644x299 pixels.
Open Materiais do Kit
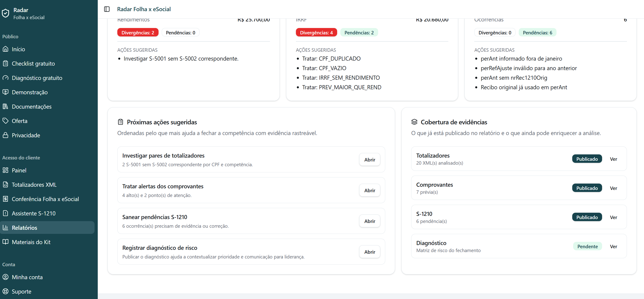pyautogui.click(x=47, y=242)
